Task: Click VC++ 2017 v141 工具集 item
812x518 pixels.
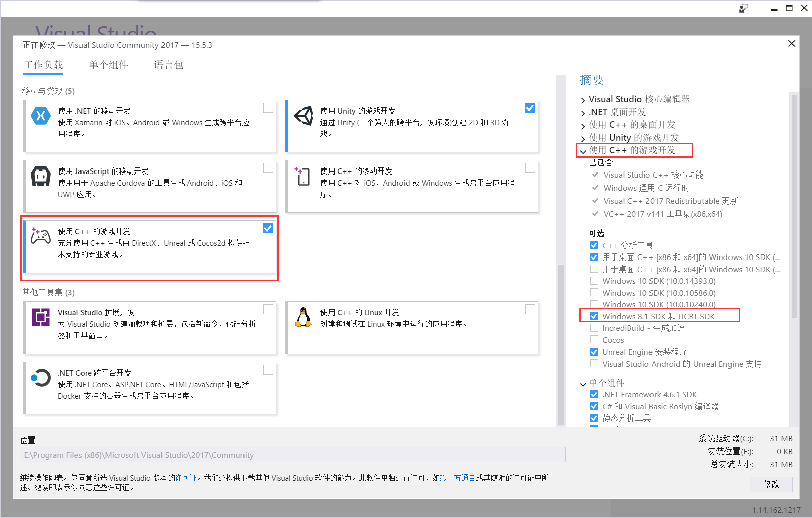Action: coord(663,214)
